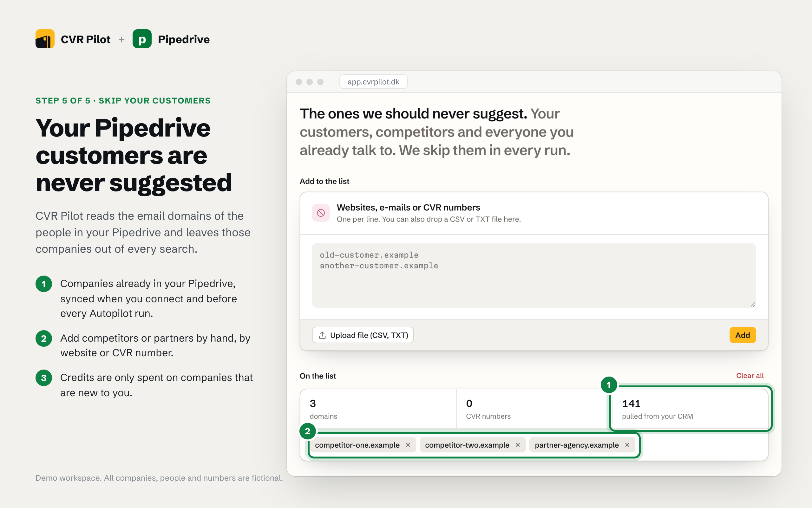The height and width of the screenshot is (508, 812).
Task: Click the partner-agency.example chip label
Action: [576, 445]
